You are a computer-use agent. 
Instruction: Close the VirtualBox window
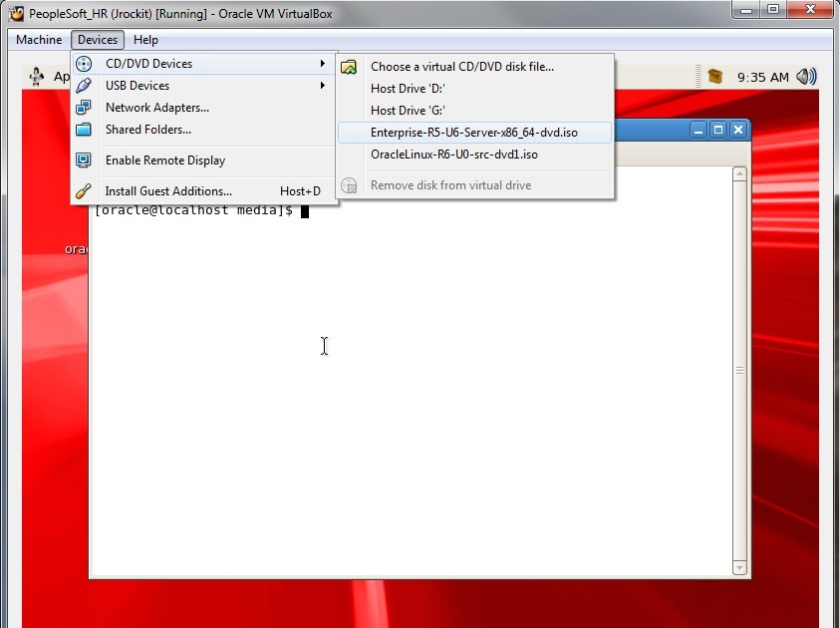[x=810, y=9]
